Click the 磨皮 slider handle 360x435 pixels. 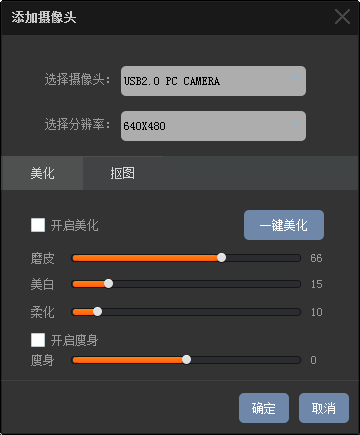tap(222, 258)
